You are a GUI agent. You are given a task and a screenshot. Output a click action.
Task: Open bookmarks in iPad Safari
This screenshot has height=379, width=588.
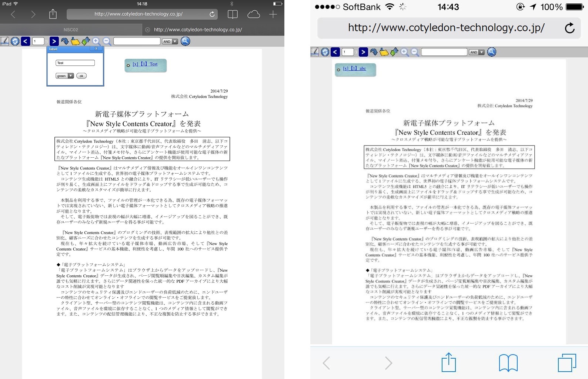[x=233, y=14]
